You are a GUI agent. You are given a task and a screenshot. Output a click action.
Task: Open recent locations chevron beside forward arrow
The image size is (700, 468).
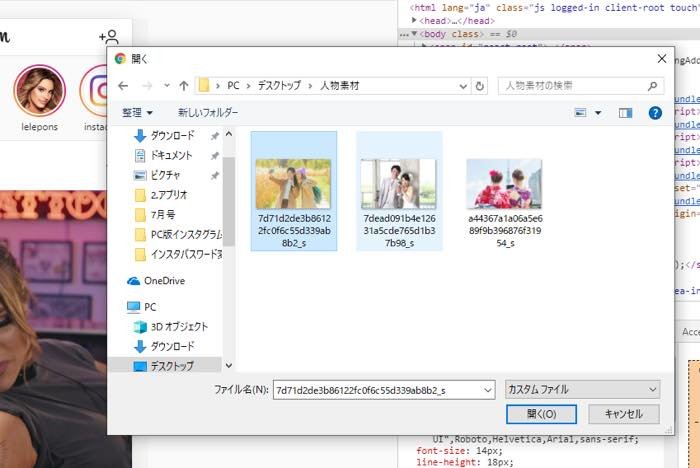(167, 85)
